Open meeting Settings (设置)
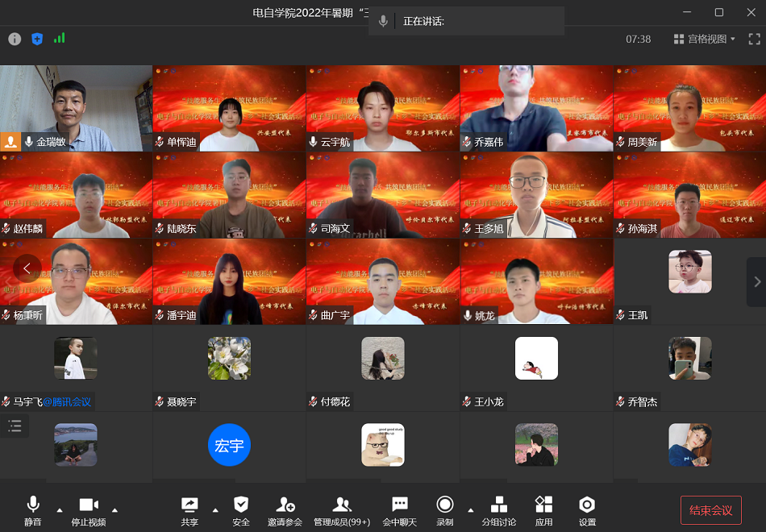Screen dimensions: 766x532 [587, 505]
